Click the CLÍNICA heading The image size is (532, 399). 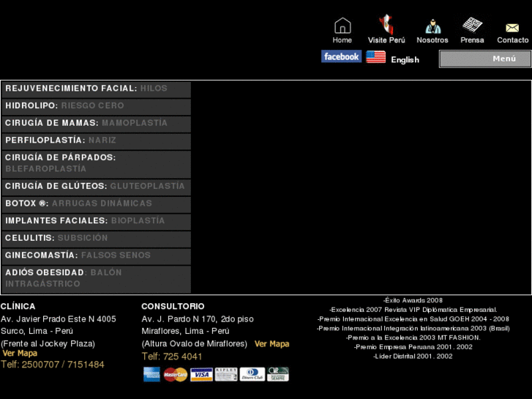click(x=18, y=306)
